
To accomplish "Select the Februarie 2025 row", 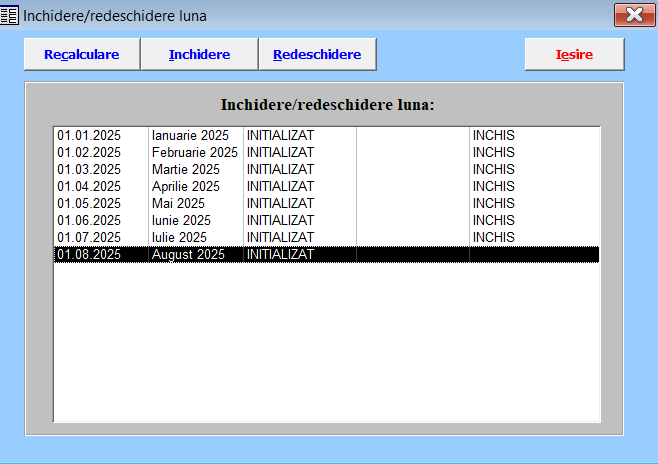I will click(x=195, y=152).
